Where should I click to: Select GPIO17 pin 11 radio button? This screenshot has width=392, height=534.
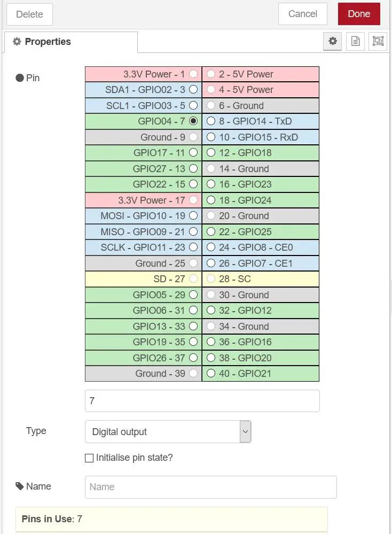pos(193,152)
